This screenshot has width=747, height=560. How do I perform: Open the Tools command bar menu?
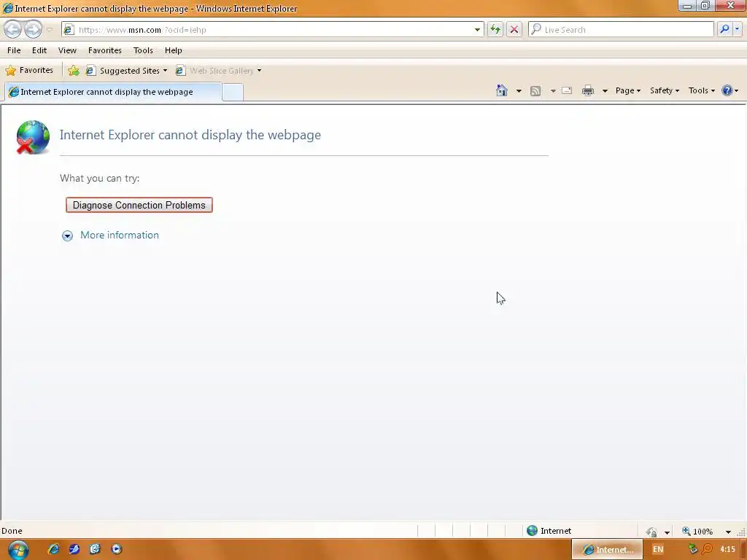point(701,90)
